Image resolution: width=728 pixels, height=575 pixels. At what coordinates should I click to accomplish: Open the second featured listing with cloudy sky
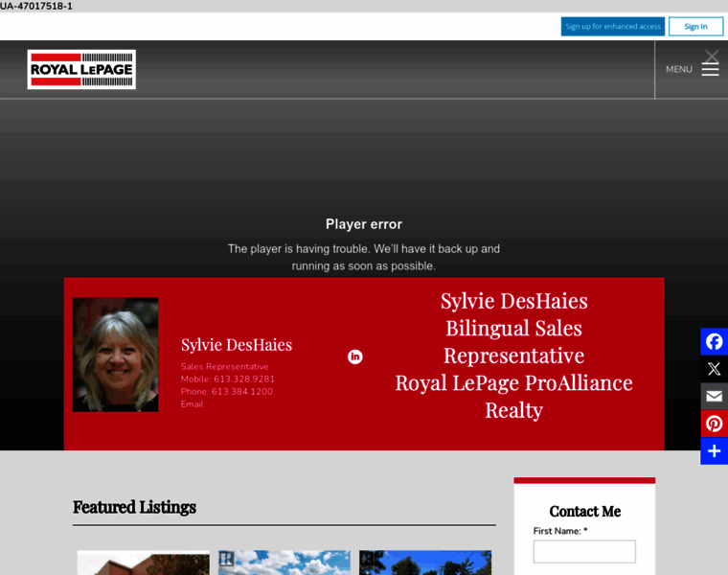point(284,563)
